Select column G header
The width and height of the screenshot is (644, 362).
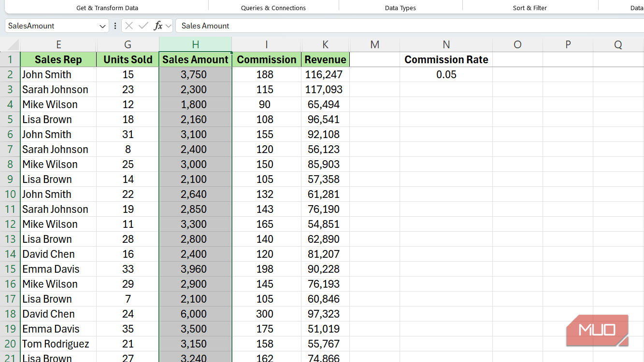128,45
